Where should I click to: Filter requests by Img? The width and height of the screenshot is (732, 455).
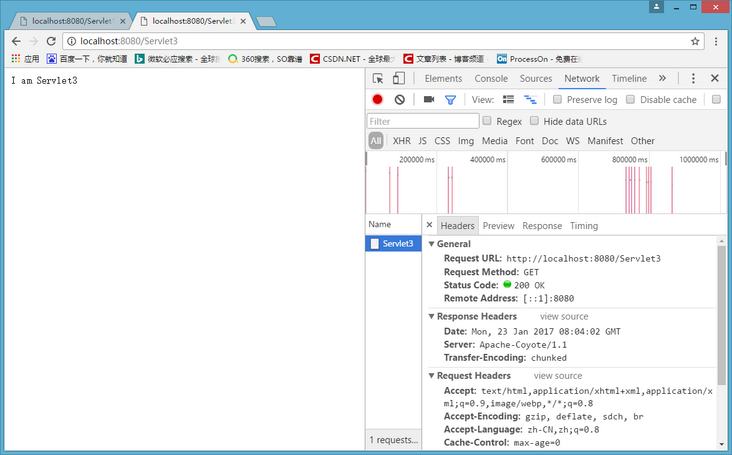pos(466,141)
